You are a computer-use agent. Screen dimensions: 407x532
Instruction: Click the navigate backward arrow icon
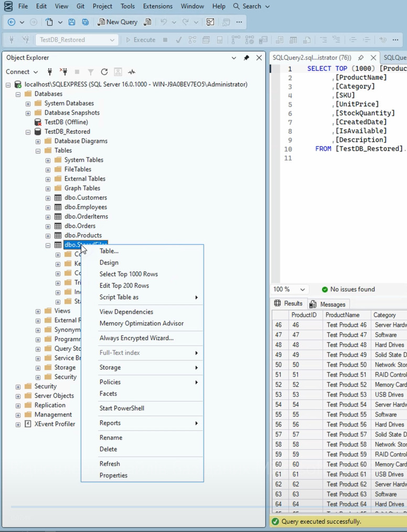point(11,22)
